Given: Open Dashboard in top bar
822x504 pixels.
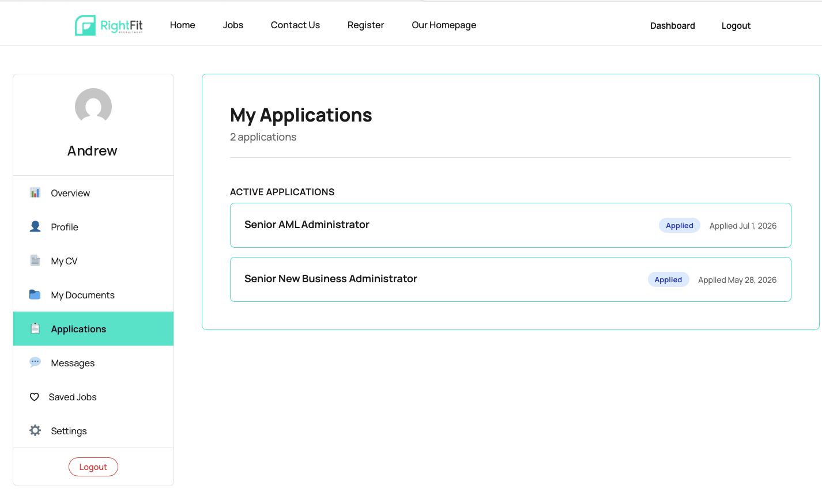Looking at the screenshot, I should coord(673,26).
